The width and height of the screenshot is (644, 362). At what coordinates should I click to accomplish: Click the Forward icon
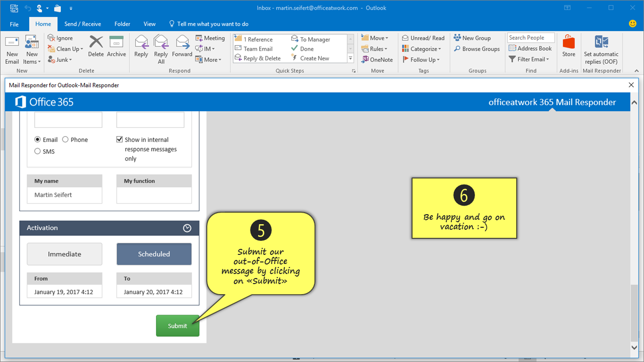(x=182, y=46)
